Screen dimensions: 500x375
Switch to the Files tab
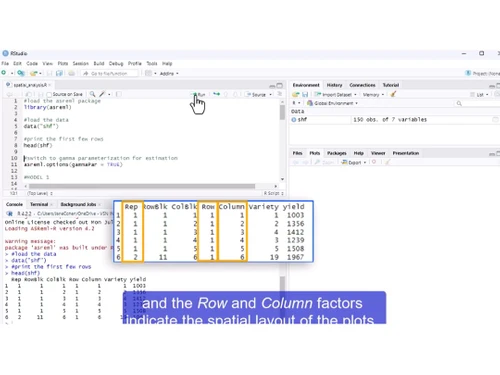pos(297,153)
